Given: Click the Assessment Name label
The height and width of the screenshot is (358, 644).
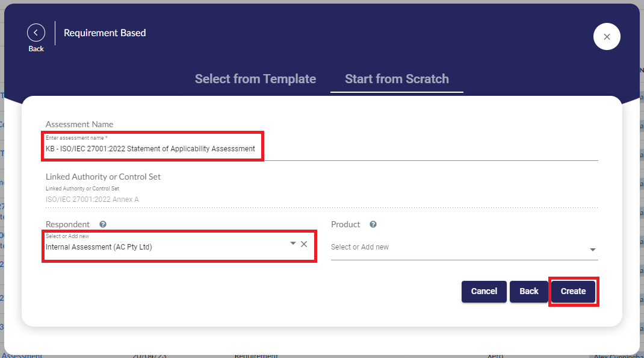Looking at the screenshot, I should [x=79, y=124].
